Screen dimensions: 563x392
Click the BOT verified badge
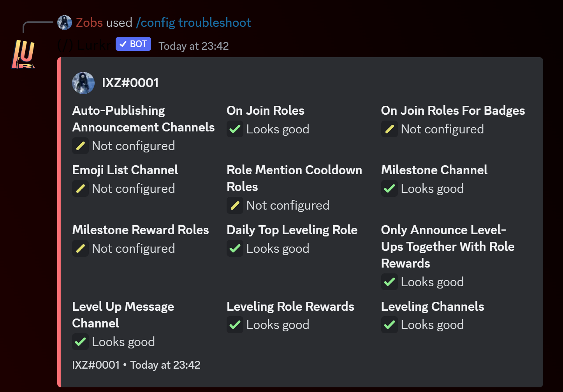click(133, 44)
